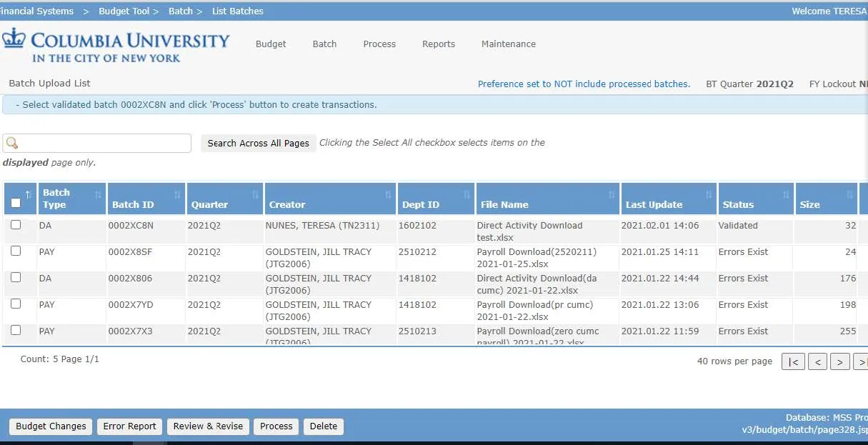Click Batch in the breadcrumb trail
868x445 pixels.
point(181,11)
